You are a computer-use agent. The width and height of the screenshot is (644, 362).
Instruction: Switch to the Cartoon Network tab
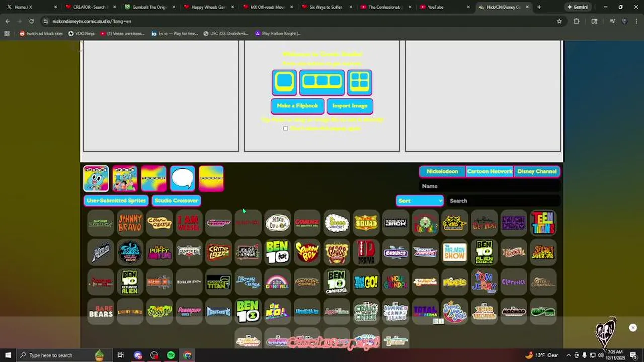point(490,171)
